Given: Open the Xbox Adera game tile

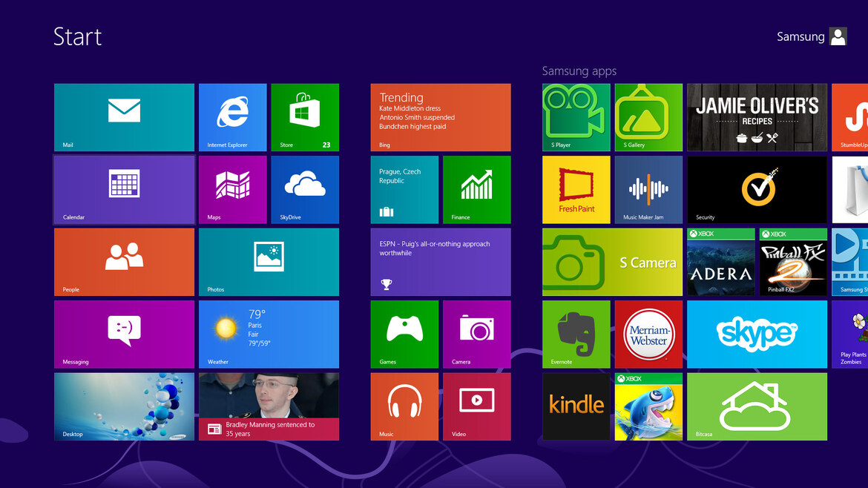Looking at the screenshot, I should pyautogui.click(x=721, y=262).
